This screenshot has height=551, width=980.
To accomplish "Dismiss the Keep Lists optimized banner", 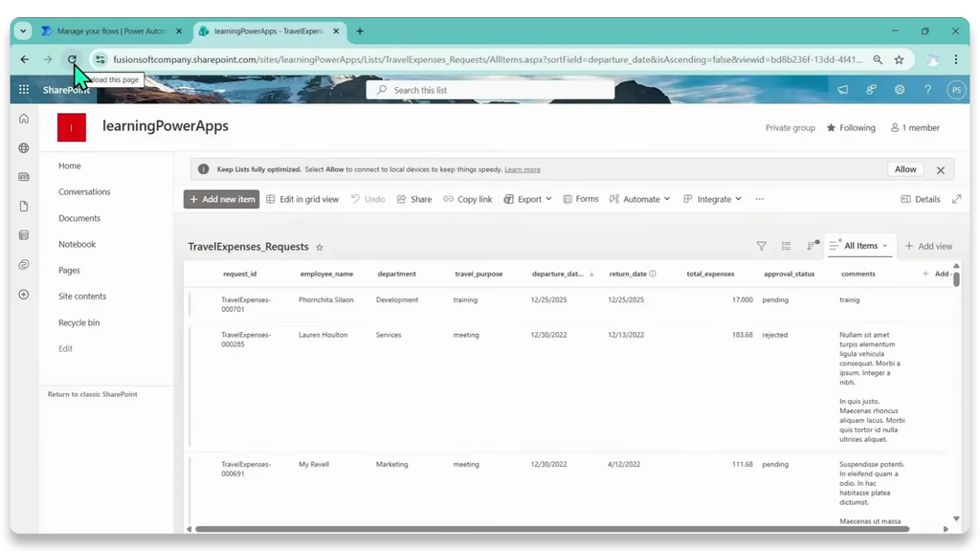I will pos(941,170).
